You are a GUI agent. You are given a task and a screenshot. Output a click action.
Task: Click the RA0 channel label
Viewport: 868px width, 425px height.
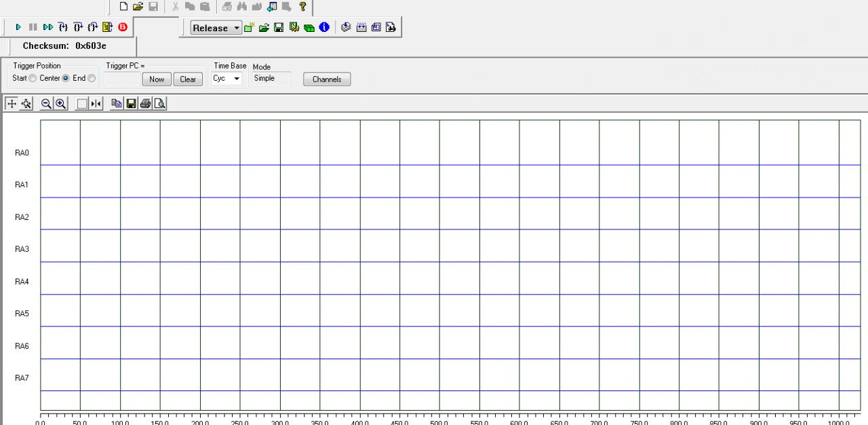pyautogui.click(x=22, y=153)
